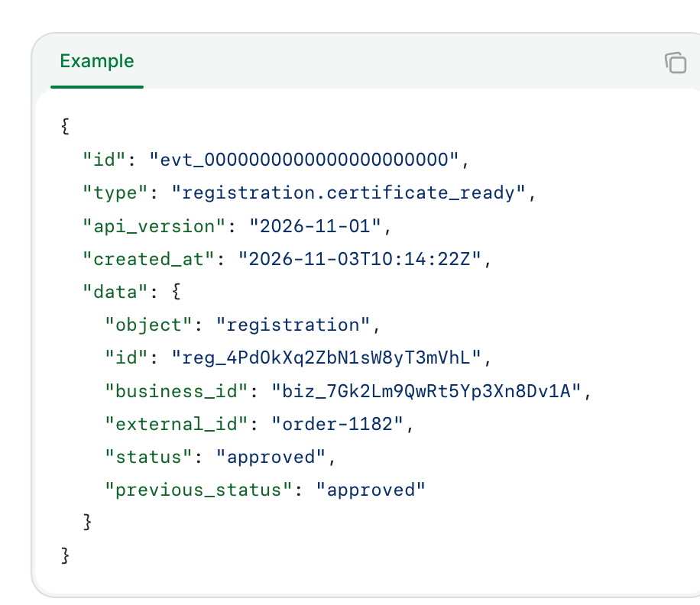The image size is (700, 605).
Task: Click the "status" key
Action: coord(149,458)
